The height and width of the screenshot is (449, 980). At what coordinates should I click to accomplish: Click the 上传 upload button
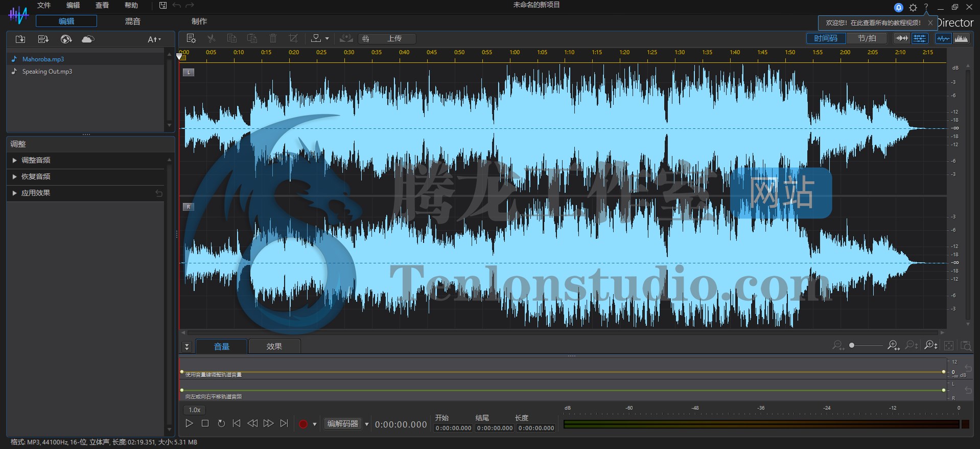tap(387, 38)
